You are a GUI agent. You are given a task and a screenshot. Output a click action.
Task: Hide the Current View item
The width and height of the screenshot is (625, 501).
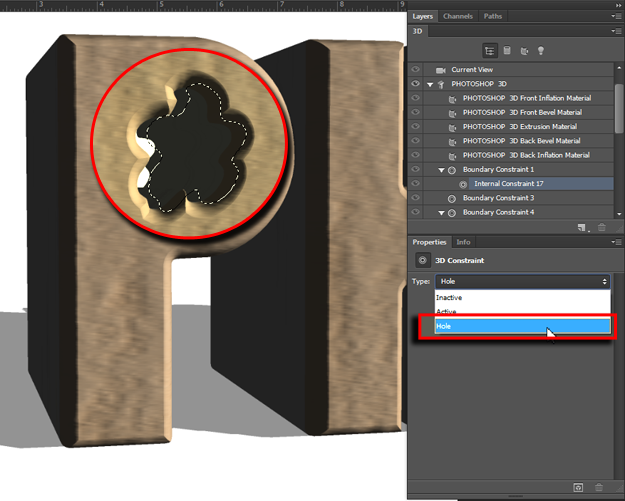(416, 70)
